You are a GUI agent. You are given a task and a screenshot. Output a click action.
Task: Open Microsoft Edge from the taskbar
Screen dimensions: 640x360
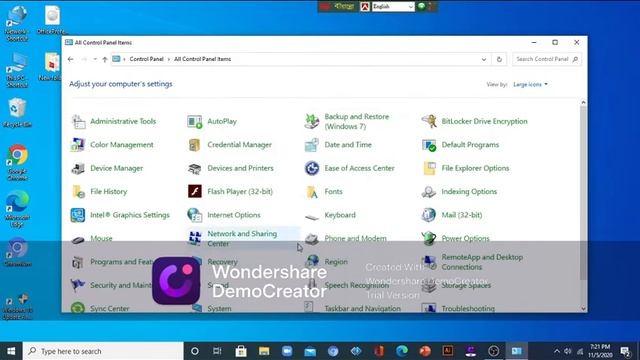pos(402,351)
